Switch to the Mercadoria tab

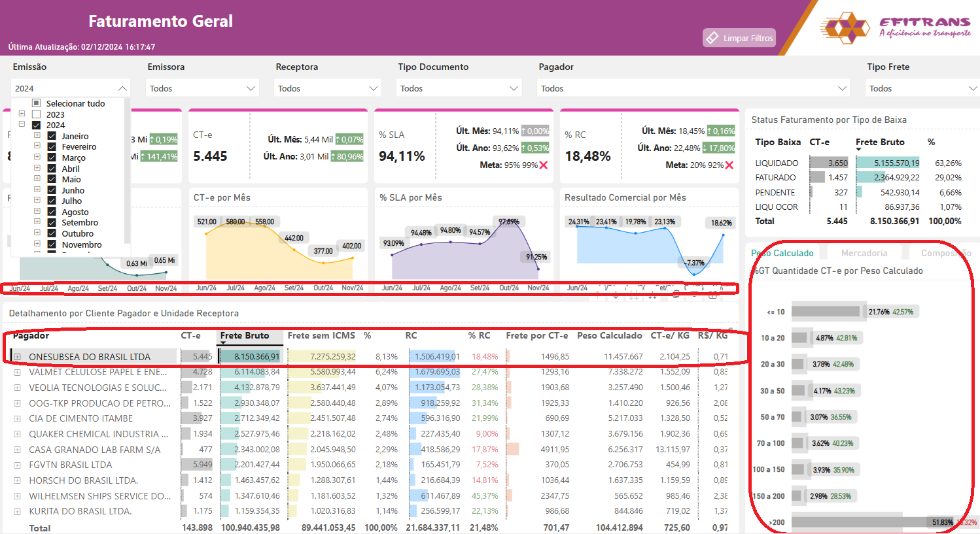(x=864, y=253)
